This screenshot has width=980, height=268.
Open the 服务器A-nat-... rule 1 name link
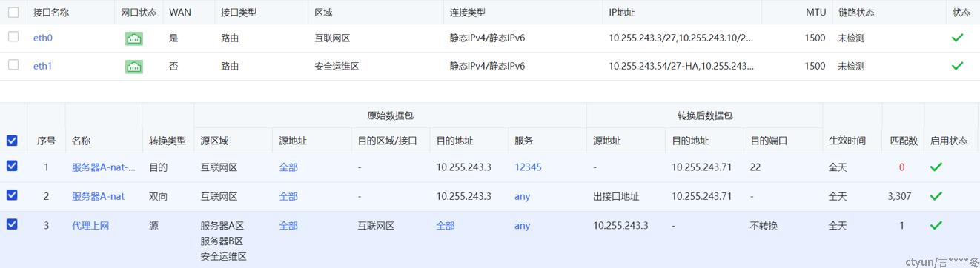click(104, 167)
